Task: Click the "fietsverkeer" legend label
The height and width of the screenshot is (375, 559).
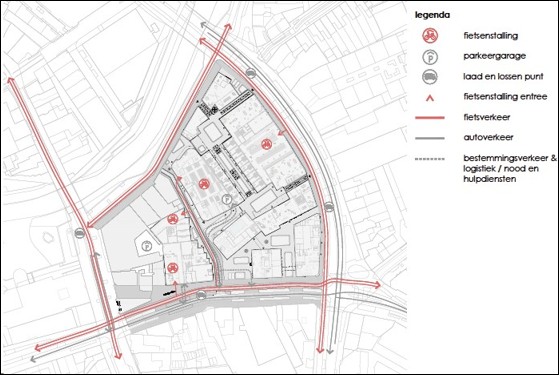Action: click(x=487, y=117)
